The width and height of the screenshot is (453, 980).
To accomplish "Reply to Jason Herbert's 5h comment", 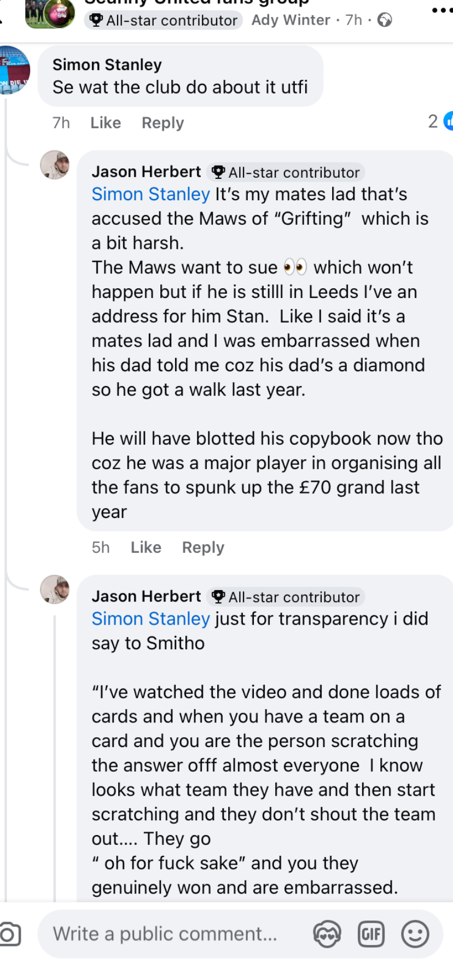I will [x=203, y=547].
